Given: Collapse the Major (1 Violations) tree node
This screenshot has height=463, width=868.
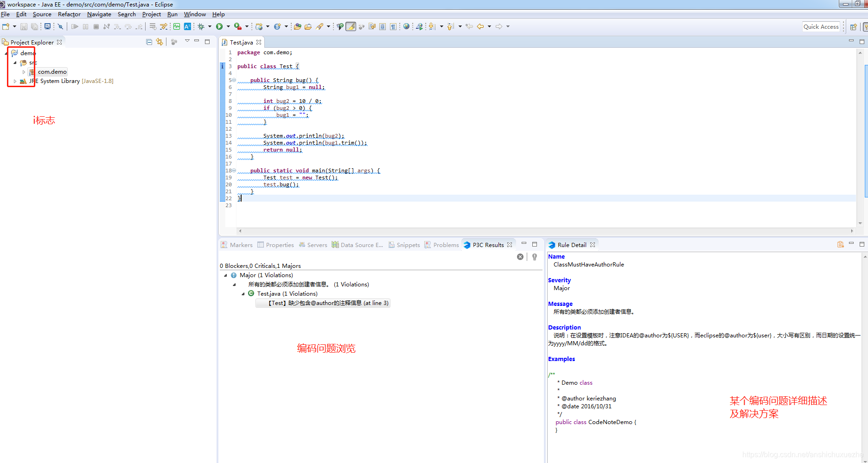Looking at the screenshot, I should point(226,275).
